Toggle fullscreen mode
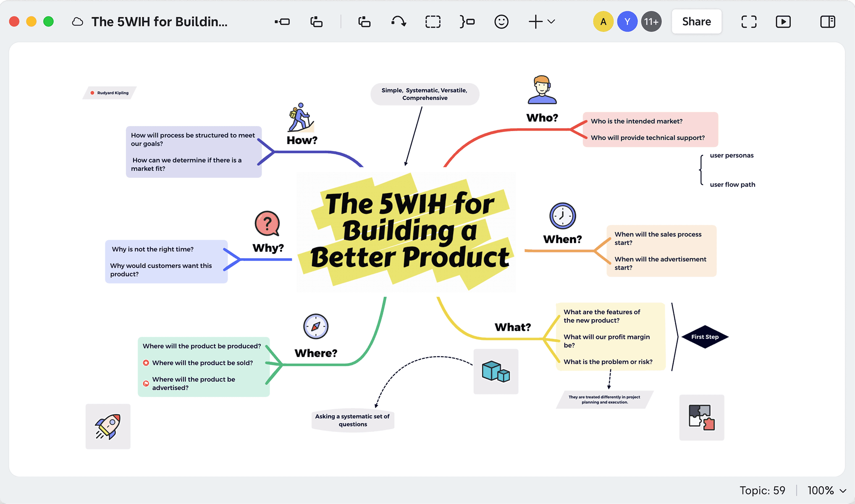This screenshot has width=855, height=504. (748, 21)
